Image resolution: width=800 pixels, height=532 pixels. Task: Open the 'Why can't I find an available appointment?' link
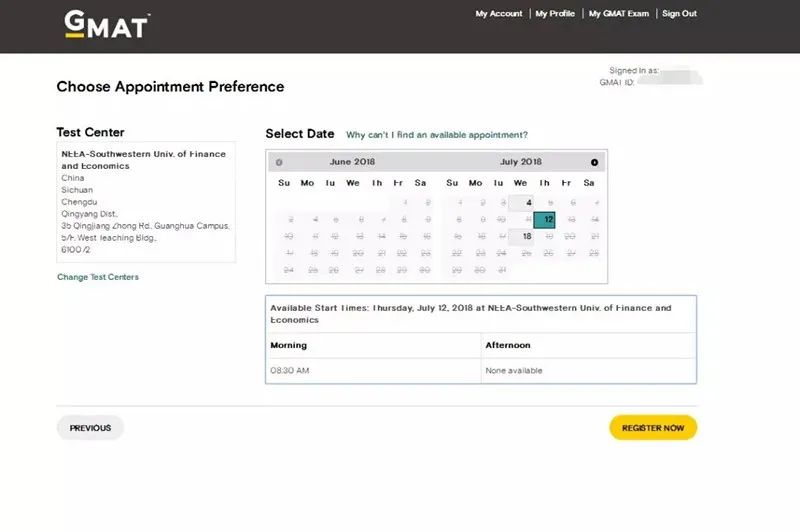[x=437, y=135]
